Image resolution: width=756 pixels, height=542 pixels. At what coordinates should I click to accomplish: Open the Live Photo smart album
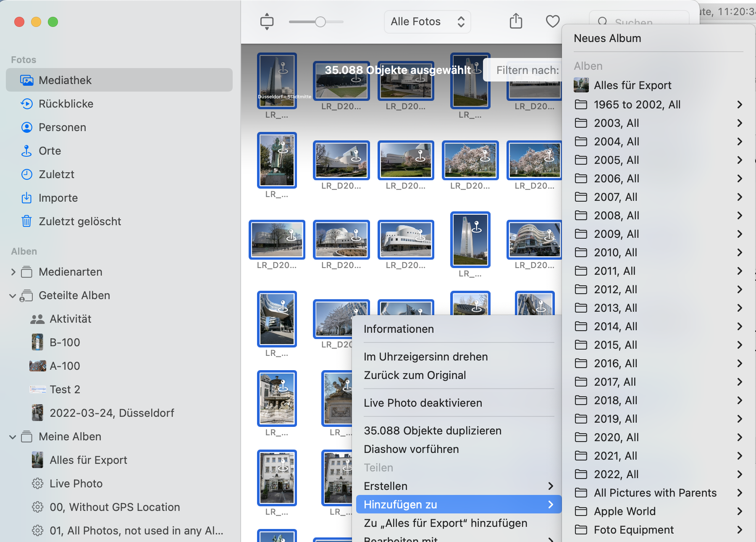click(76, 484)
